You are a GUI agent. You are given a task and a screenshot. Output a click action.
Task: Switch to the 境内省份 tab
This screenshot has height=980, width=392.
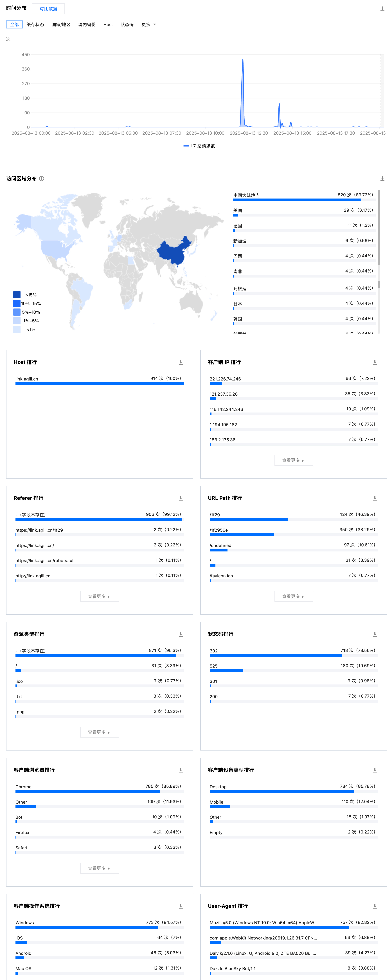(87, 24)
